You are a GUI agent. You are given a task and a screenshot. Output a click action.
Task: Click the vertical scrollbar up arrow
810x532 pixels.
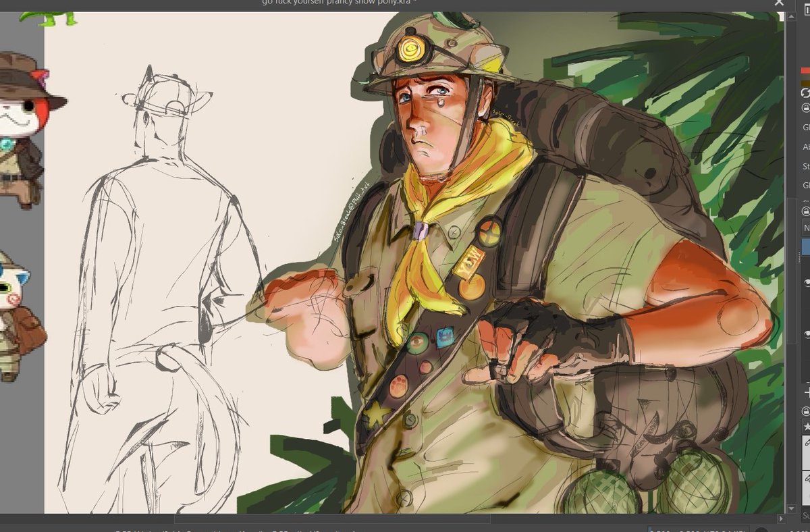pos(791,16)
